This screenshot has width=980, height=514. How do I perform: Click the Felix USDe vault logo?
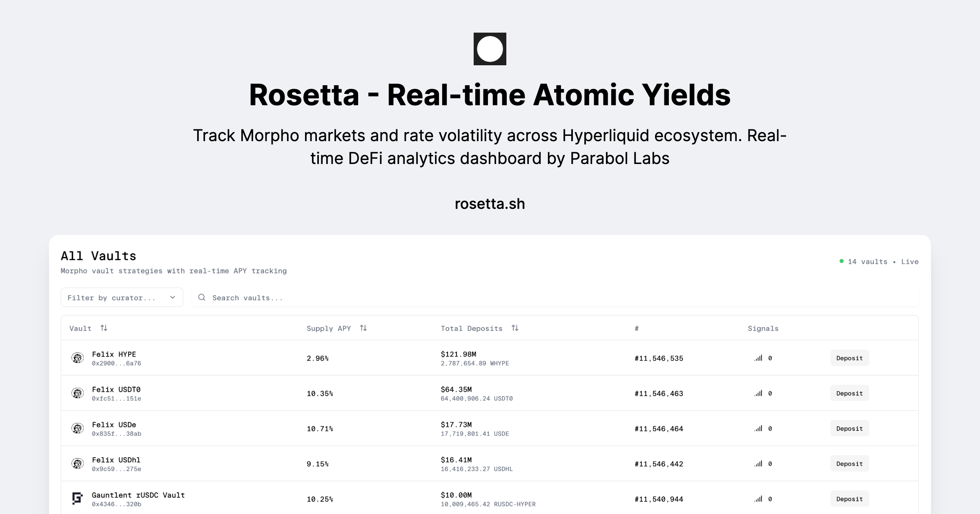click(77, 428)
